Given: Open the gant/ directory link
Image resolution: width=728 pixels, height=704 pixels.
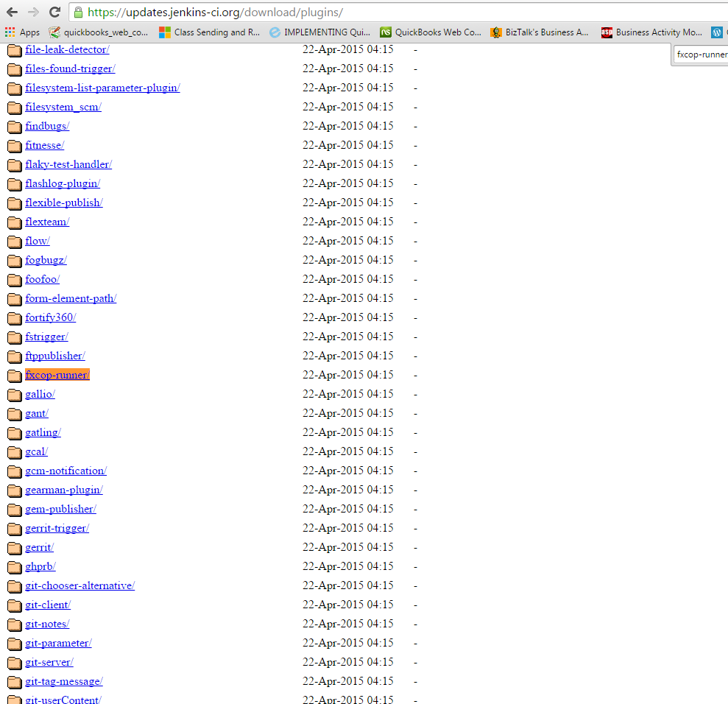Looking at the screenshot, I should point(37,413).
